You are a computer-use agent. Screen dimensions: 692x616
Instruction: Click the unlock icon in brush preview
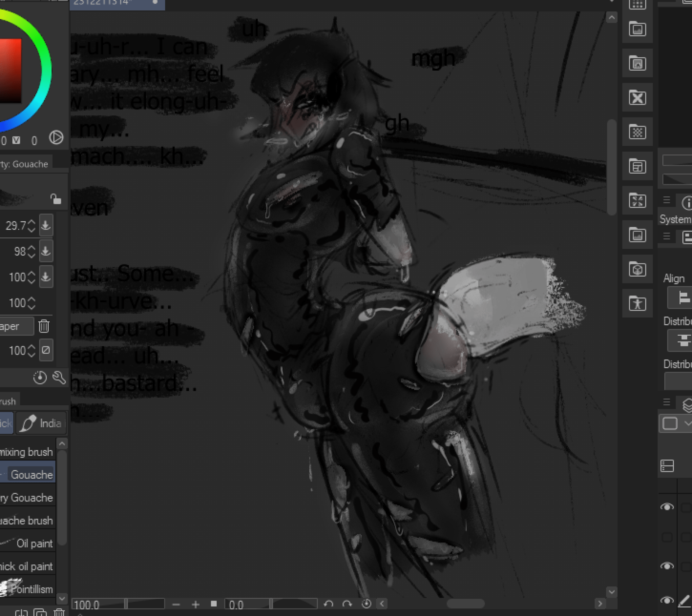coord(56,199)
